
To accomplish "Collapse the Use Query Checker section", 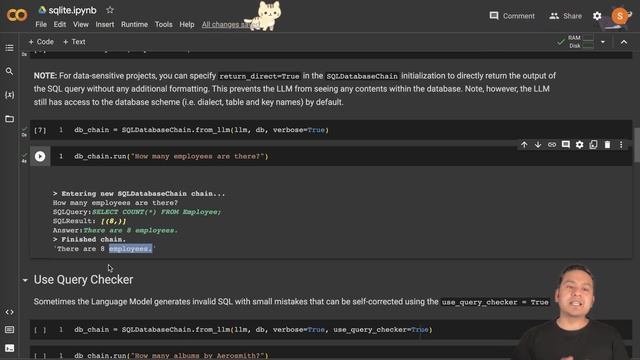I will 25,280.
